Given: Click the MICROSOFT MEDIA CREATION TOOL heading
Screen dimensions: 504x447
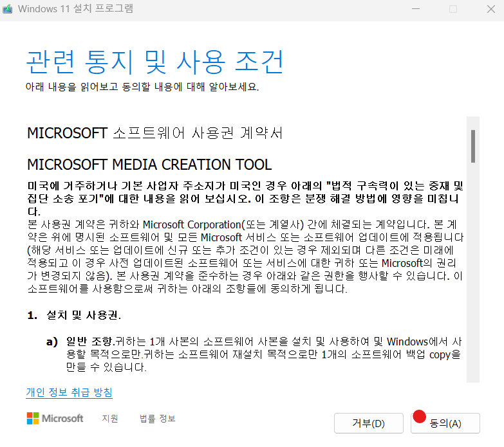Looking at the screenshot, I should (x=149, y=165).
